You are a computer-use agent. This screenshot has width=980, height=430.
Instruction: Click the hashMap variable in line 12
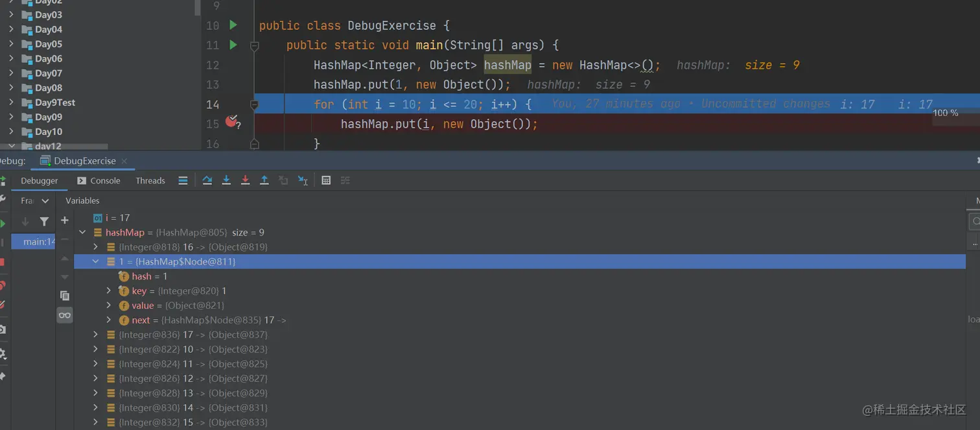coord(507,65)
